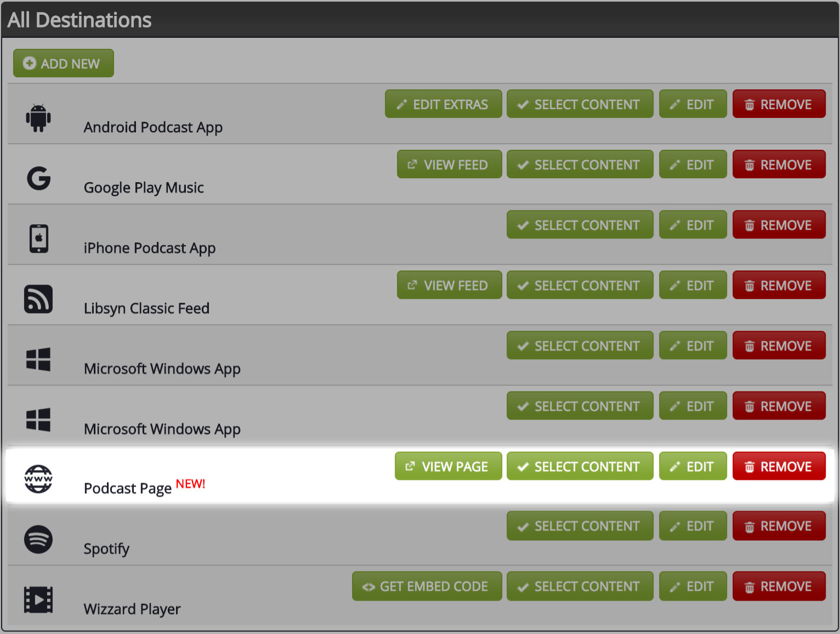Click the Podcast Page label

[128, 488]
